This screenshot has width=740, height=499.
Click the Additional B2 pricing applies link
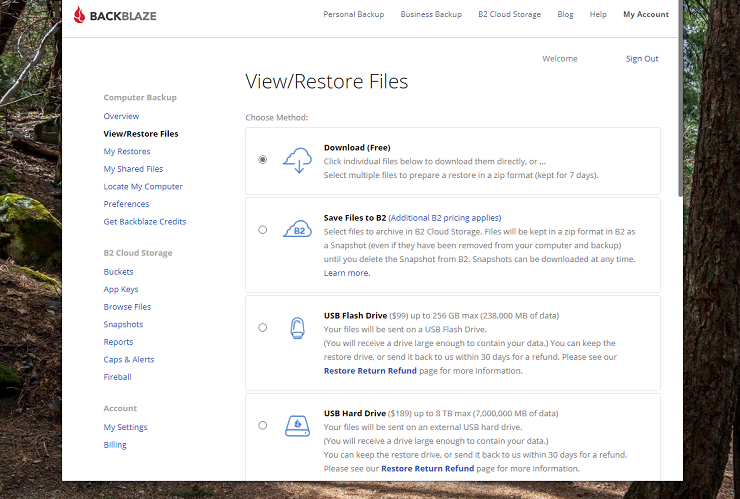[x=445, y=218]
